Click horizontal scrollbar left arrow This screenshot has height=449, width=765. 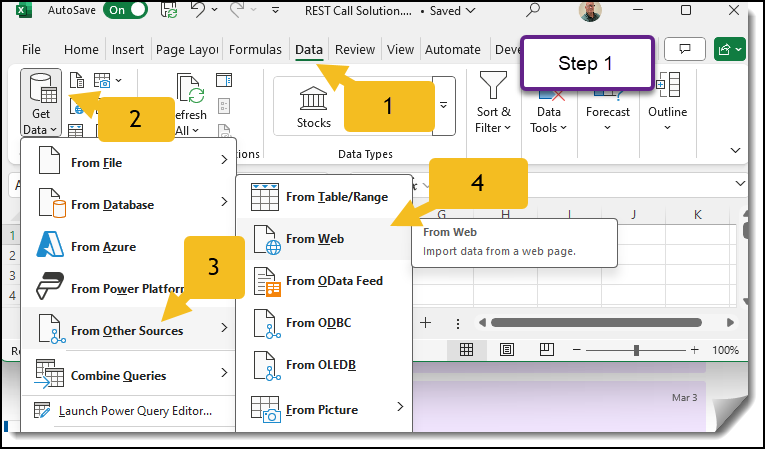point(483,323)
